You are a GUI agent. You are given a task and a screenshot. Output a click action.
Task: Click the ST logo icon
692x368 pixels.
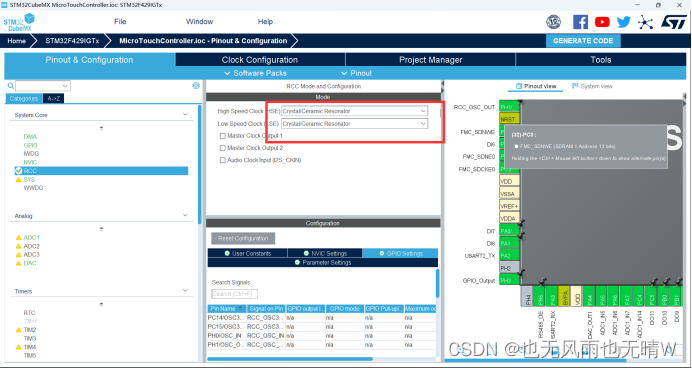click(x=673, y=22)
